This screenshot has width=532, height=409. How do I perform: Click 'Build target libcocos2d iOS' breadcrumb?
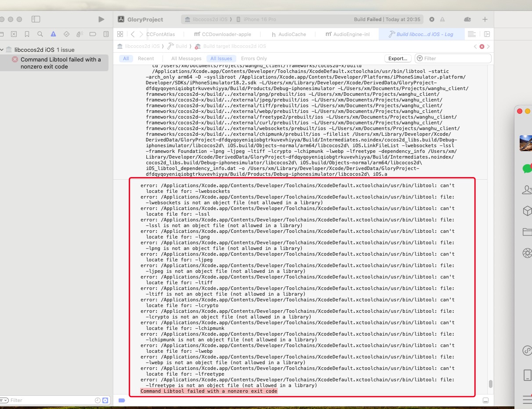[231, 46]
